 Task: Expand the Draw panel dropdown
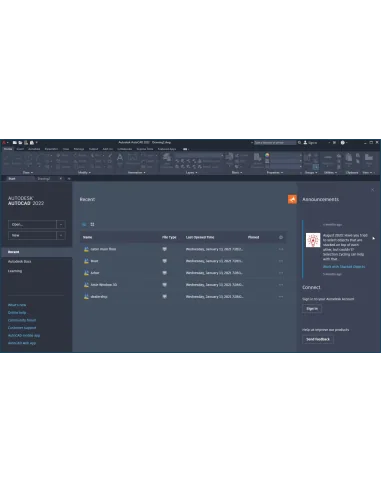click(28, 173)
